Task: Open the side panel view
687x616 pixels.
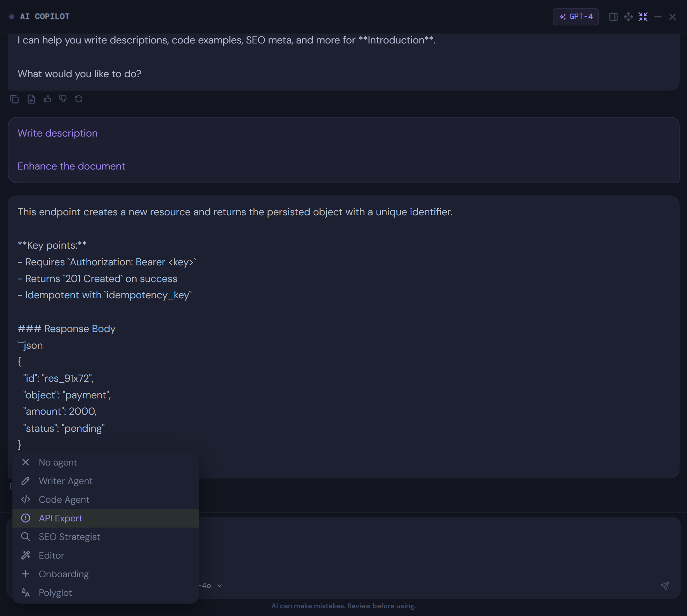Action: [614, 17]
